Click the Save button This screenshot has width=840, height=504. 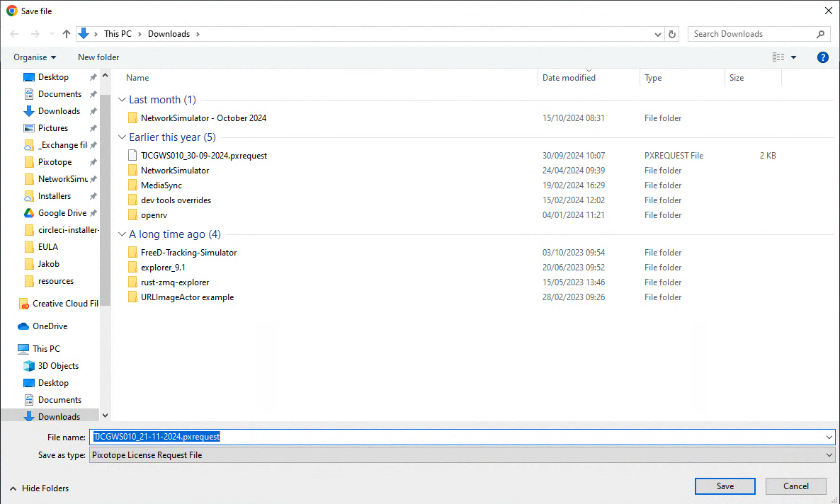pos(725,486)
